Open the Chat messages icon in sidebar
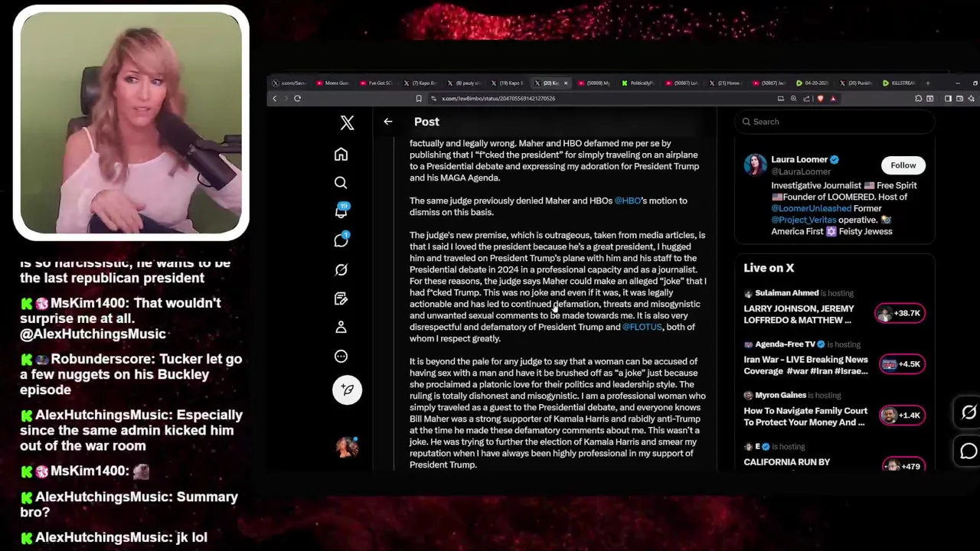This screenshot has height=551, width=980. [341, 240]
